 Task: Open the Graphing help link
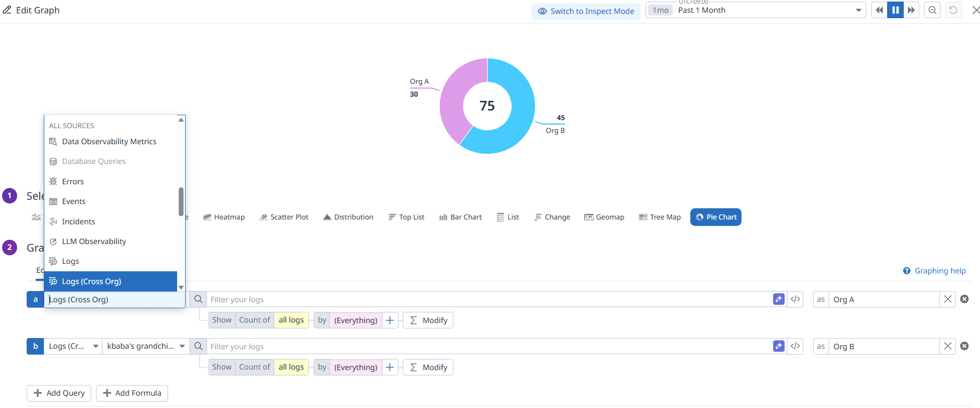click(939, 271)
